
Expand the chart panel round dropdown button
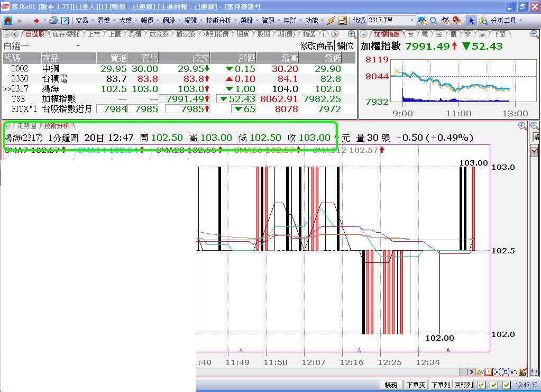[x=6, y=126]
